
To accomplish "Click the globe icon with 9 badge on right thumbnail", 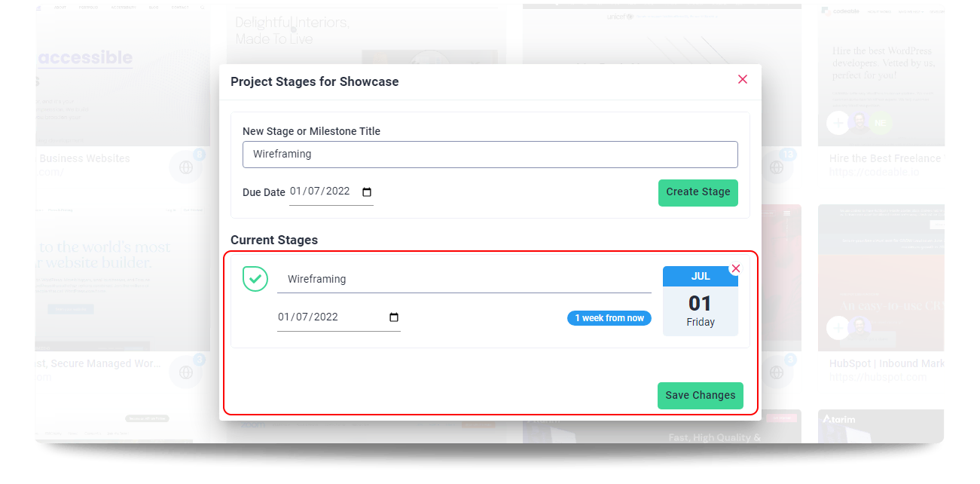I will click(777, 372).
